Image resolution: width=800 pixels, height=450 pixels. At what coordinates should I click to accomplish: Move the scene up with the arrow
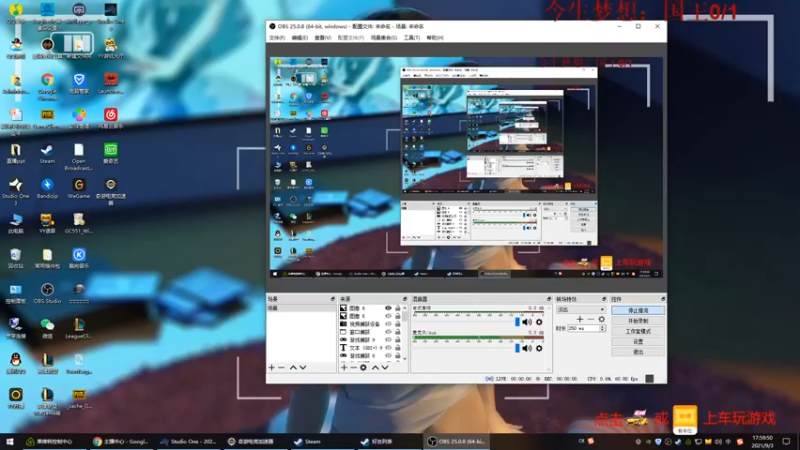click(293, 367)
